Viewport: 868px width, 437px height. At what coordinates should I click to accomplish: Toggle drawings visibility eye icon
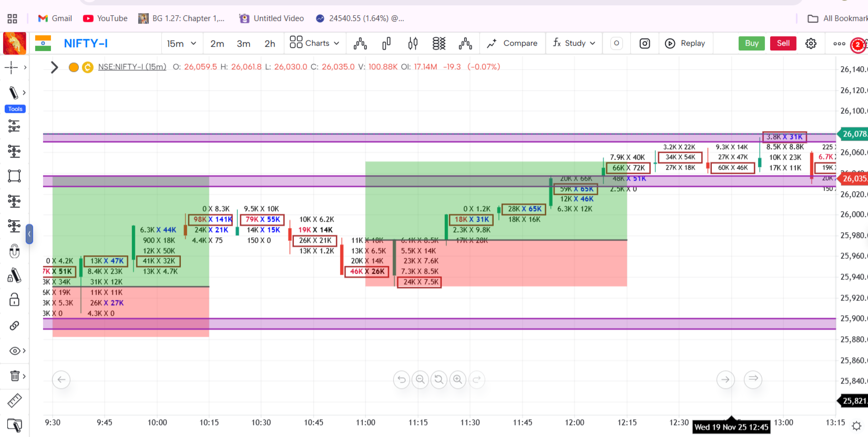pos(14,351)
